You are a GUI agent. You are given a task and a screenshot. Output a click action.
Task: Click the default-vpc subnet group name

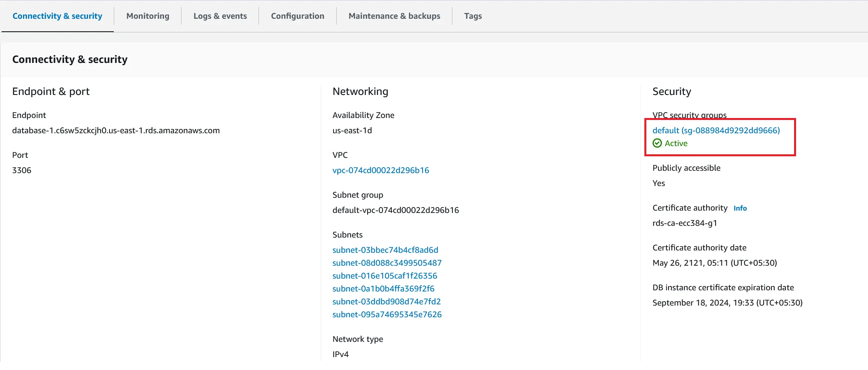click(x=395, y=210)
